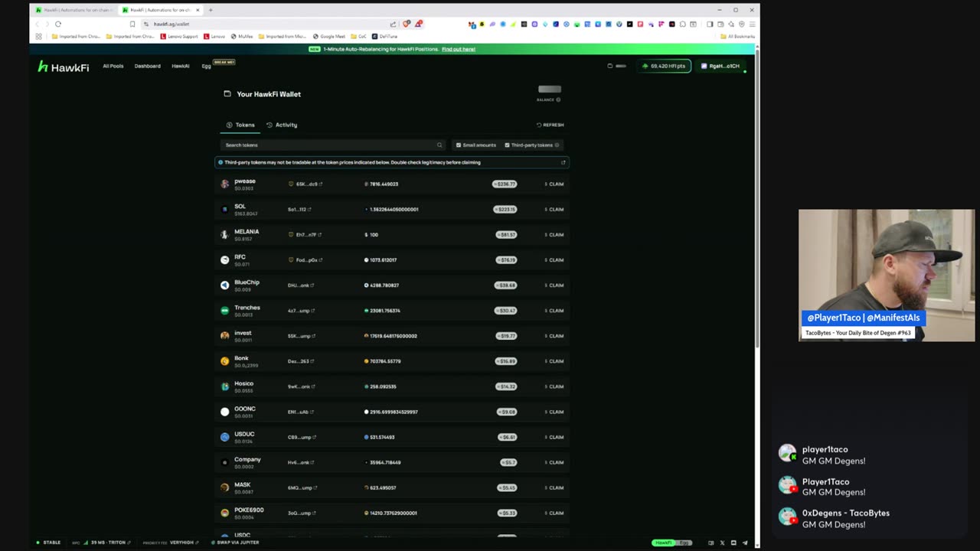
Task: Claim the Bonk tokens
Action: point(554,360)
